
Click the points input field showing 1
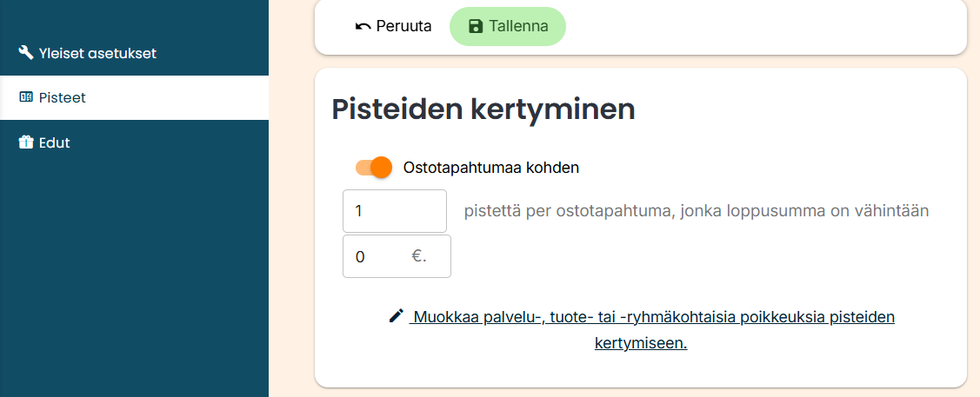pyautogui.click(x=395, y=211)
